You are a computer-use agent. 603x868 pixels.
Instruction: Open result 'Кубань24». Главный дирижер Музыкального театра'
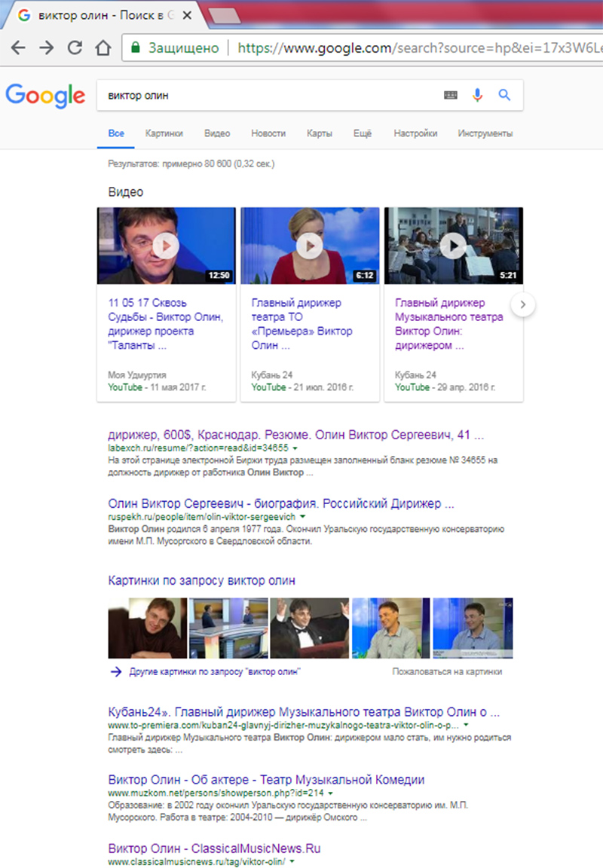304,713
